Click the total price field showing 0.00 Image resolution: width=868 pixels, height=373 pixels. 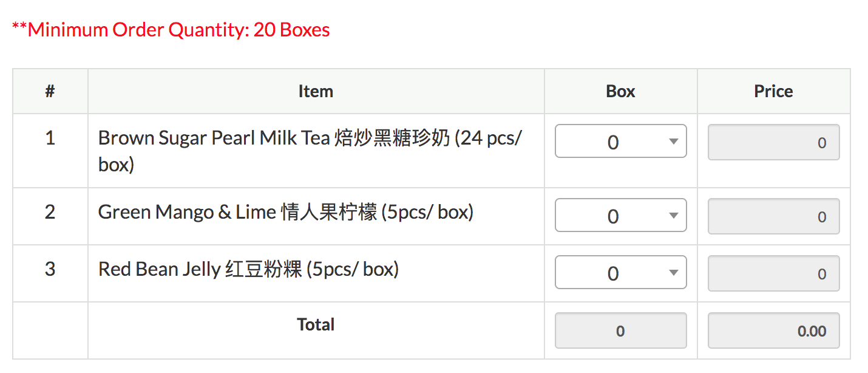[774, 330]
